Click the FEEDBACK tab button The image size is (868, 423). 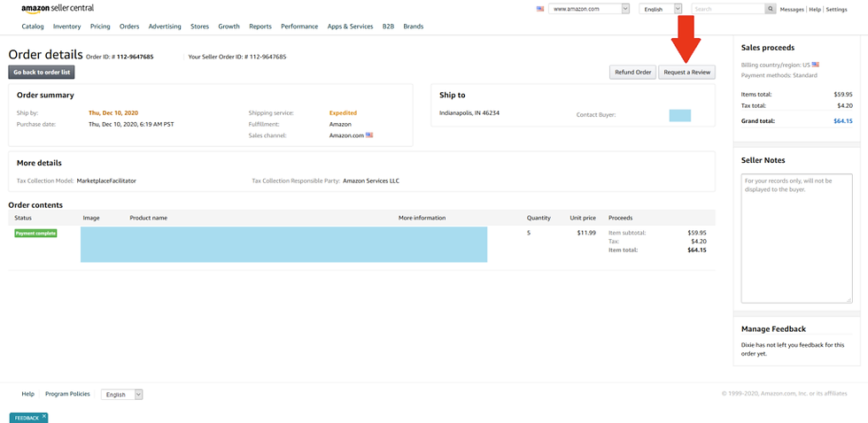[x=27, y=418]
